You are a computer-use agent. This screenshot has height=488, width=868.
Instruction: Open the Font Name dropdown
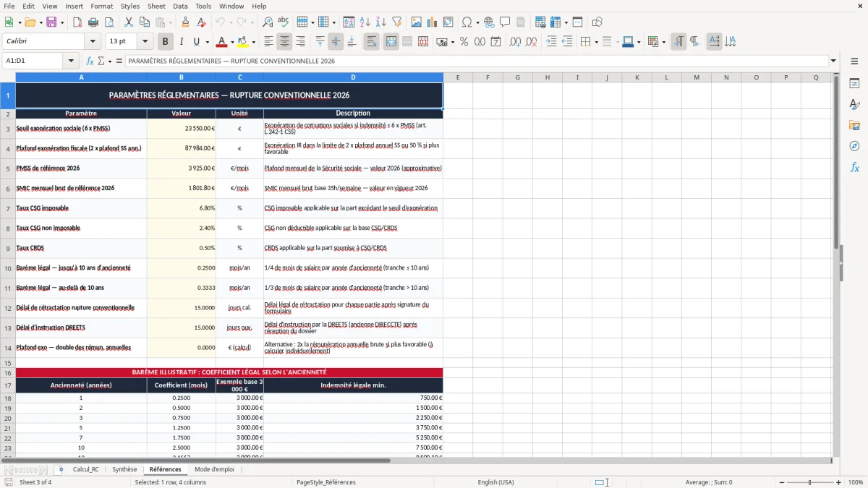93,42
